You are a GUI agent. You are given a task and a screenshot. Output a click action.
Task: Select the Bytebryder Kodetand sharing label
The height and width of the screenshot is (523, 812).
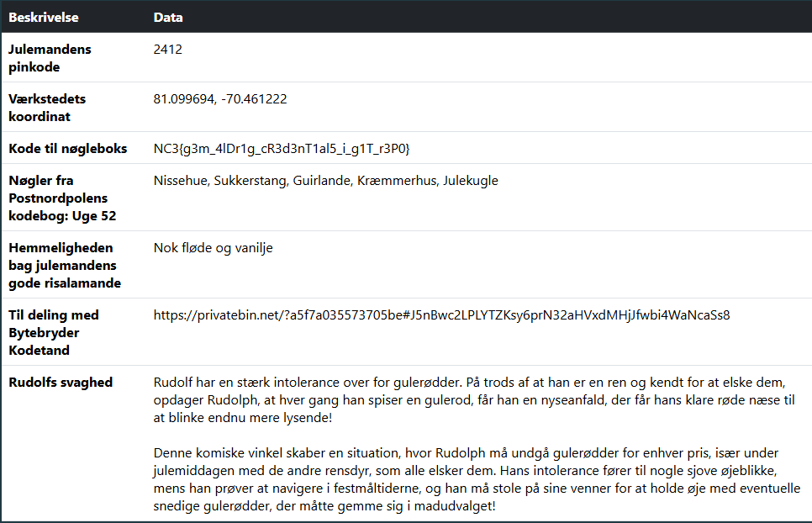tap(54, 332)
